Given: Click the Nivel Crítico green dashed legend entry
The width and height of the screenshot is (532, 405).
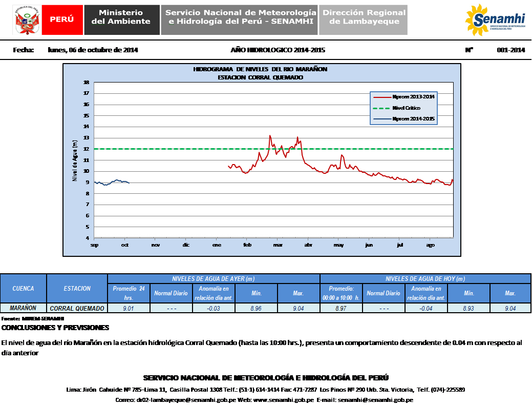Looking at the screenshot, I should [x=404, y=108].
